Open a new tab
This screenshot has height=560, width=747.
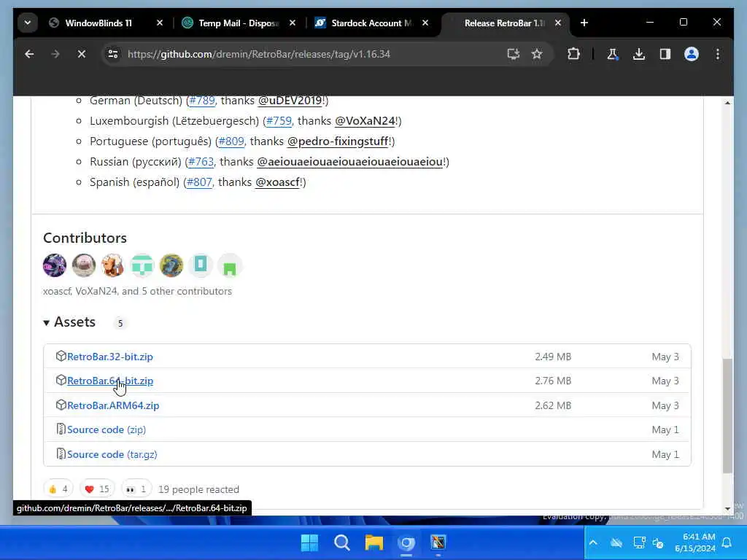tap(584, 23)
